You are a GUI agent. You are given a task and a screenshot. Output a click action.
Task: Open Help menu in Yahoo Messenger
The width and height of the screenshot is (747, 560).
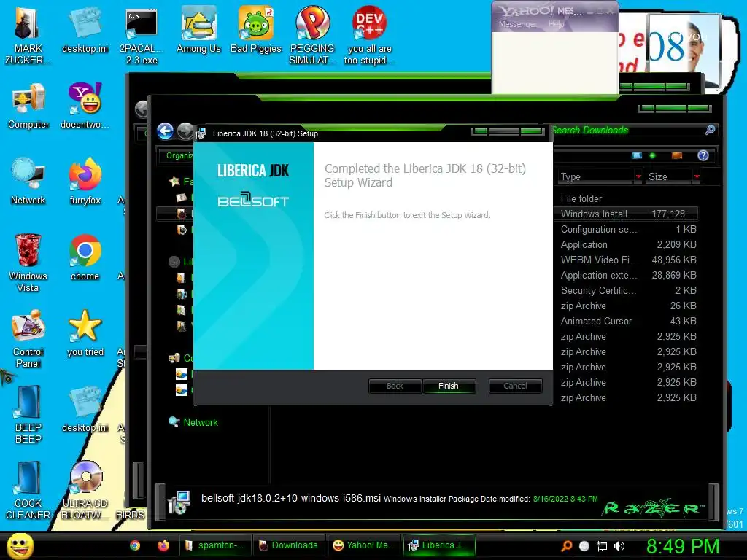click(556, 24)
